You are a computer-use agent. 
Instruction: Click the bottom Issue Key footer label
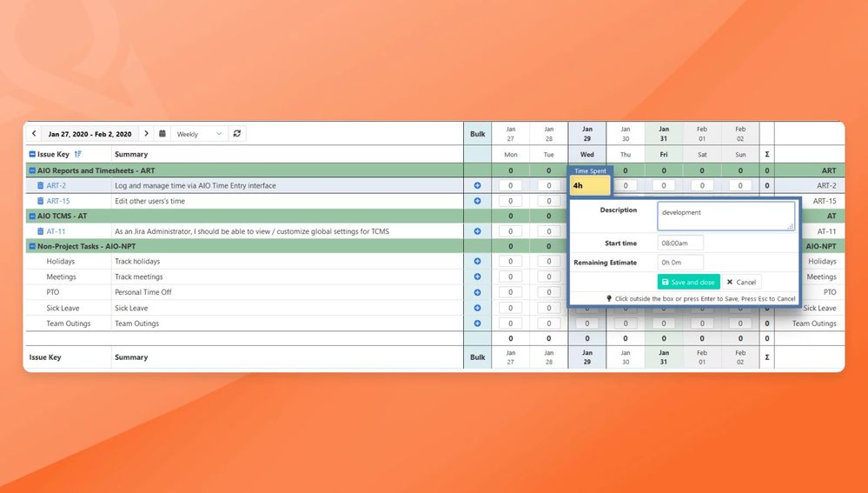coord(45,357)
